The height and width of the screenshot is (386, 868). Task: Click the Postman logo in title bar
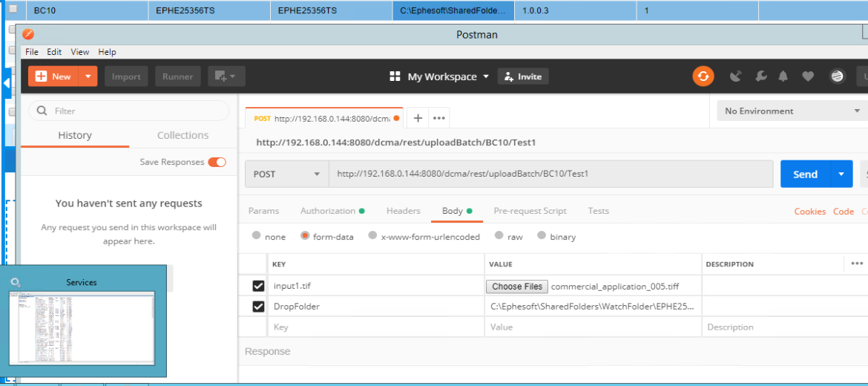point(27,34)
